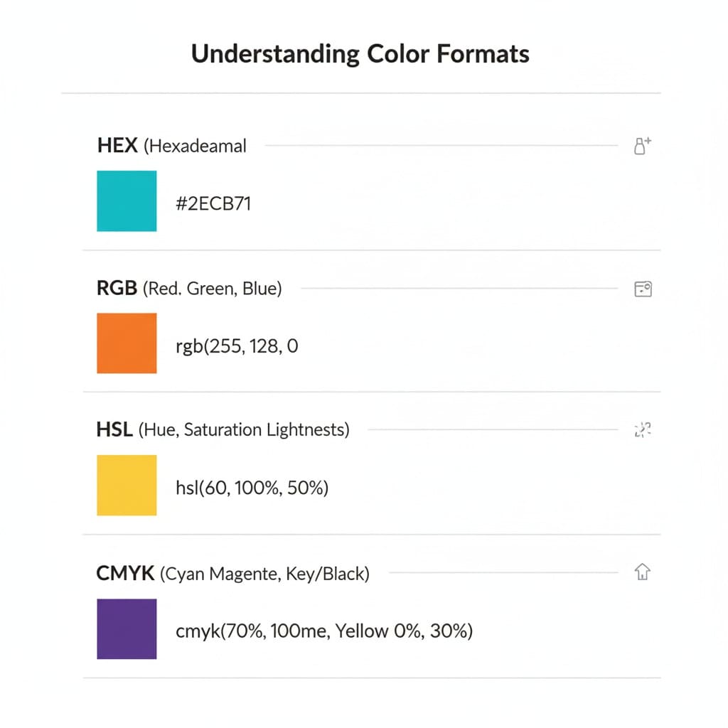Click the bold HEX section label
The width and height of the screenshot is (728, 728).
tap(117, 146)
